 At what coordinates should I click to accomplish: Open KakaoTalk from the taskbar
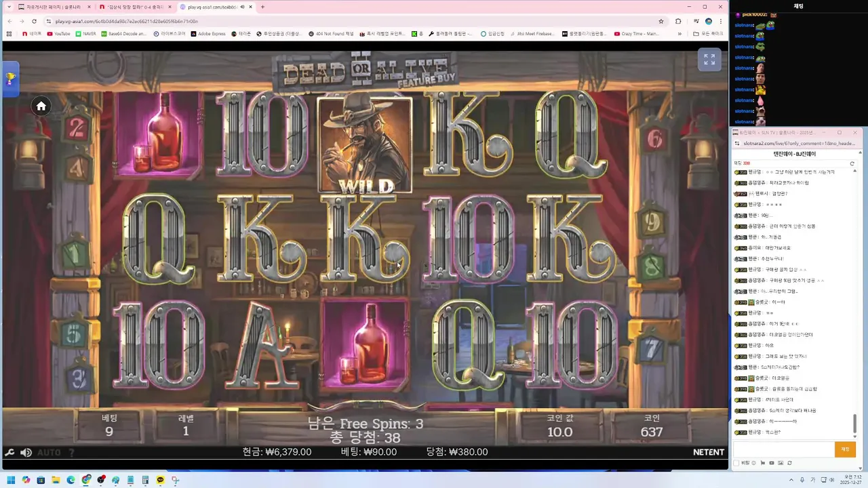[160, 480]
